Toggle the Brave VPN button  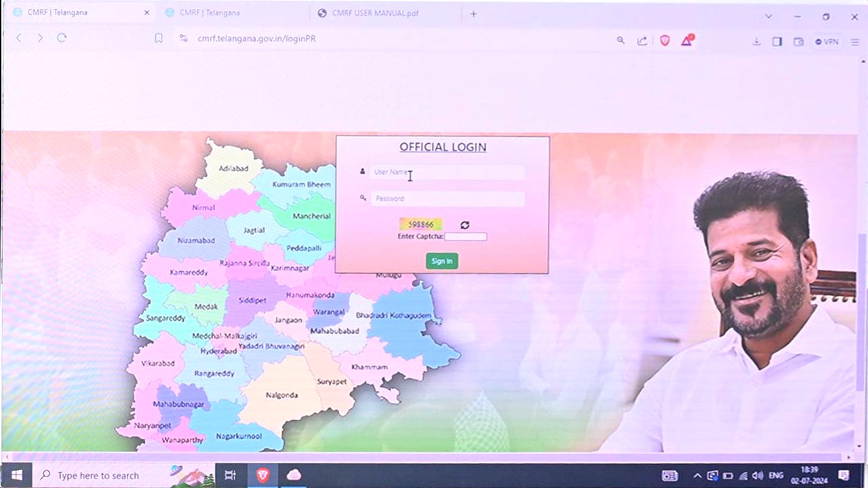827,41
